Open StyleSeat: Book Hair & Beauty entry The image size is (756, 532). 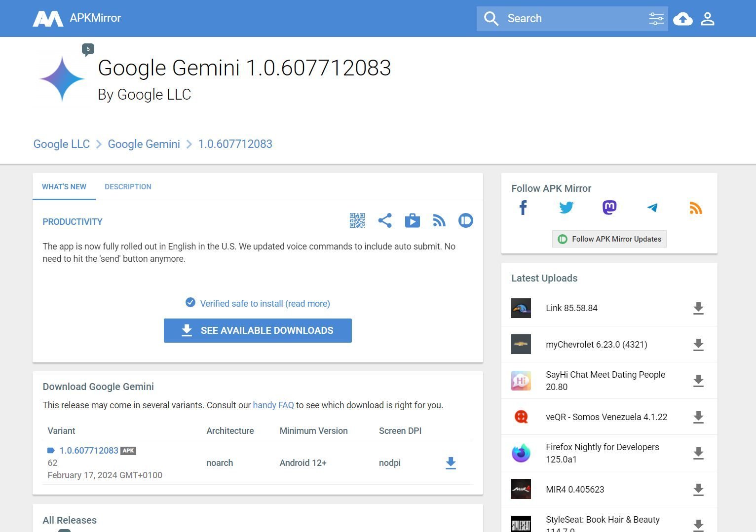point(603,524)
